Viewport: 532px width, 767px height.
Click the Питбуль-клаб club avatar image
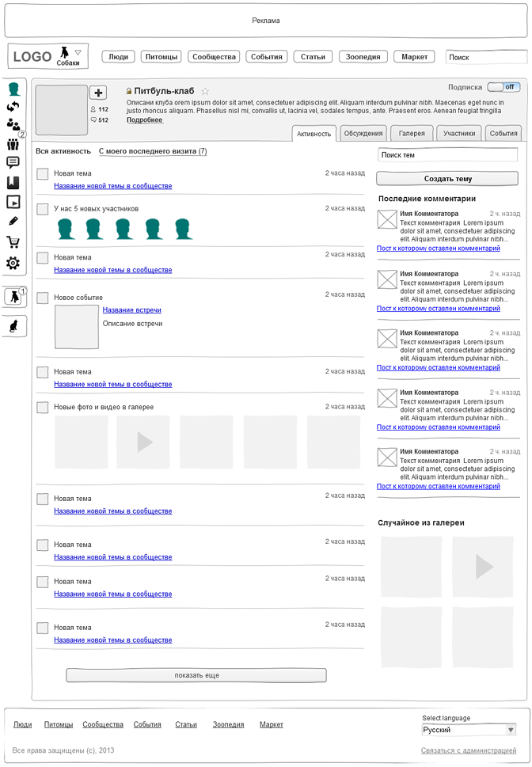[x=62, y=110]
